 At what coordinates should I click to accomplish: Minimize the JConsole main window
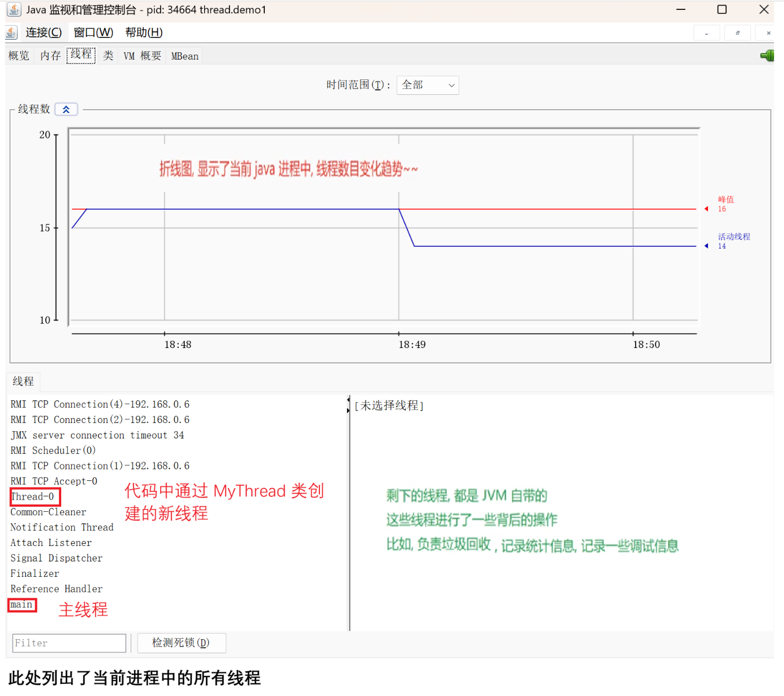pos(681,9)
